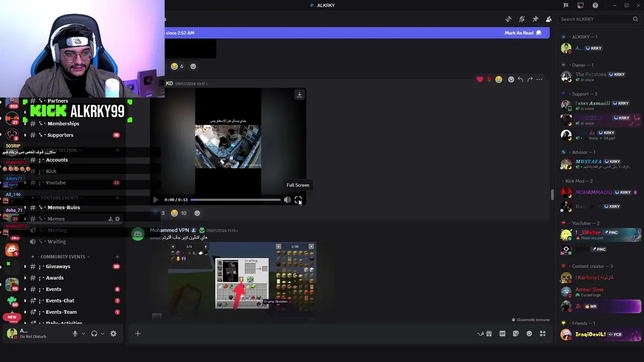Add reaction below the video message

(x=197, y=213)
